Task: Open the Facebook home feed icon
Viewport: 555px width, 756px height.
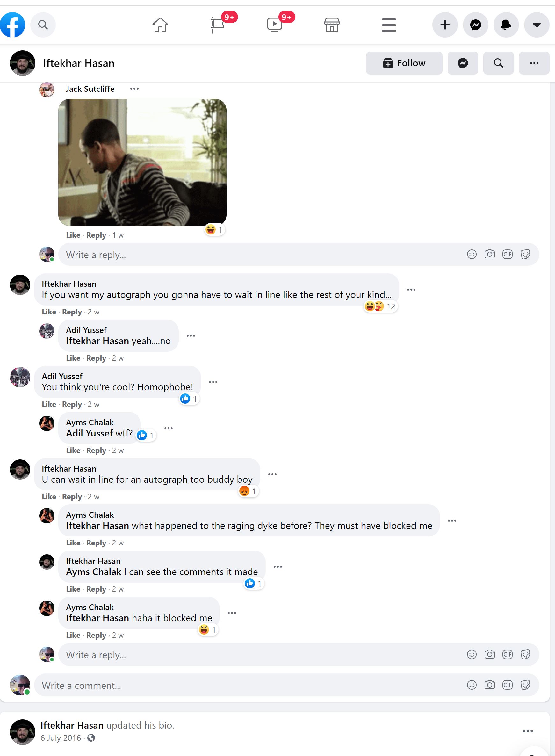Action: coord(160,25)
